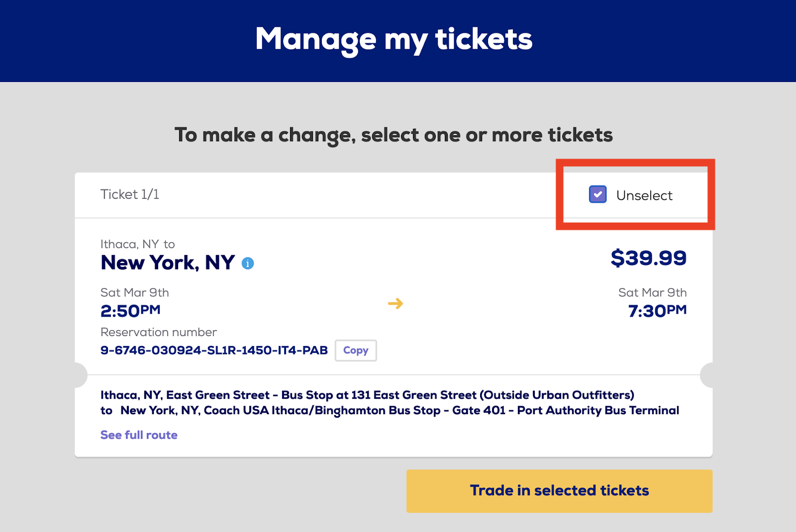The height and width of the screenshot is (532, 796).
Task: Click the 'To make a change' instruction heading
Action: [x=394, y=135]
